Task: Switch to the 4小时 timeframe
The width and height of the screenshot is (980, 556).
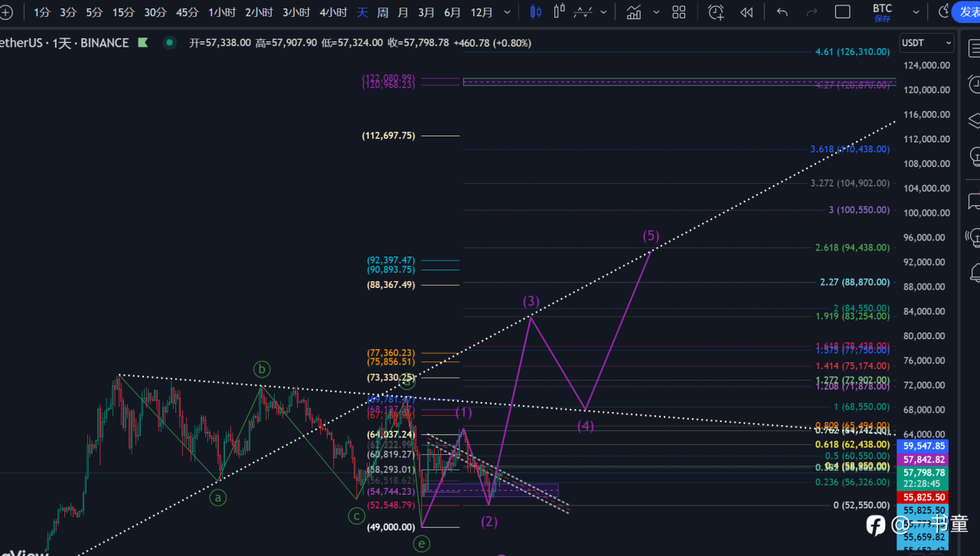Action: pyautogui.click(x=333, y=12)
